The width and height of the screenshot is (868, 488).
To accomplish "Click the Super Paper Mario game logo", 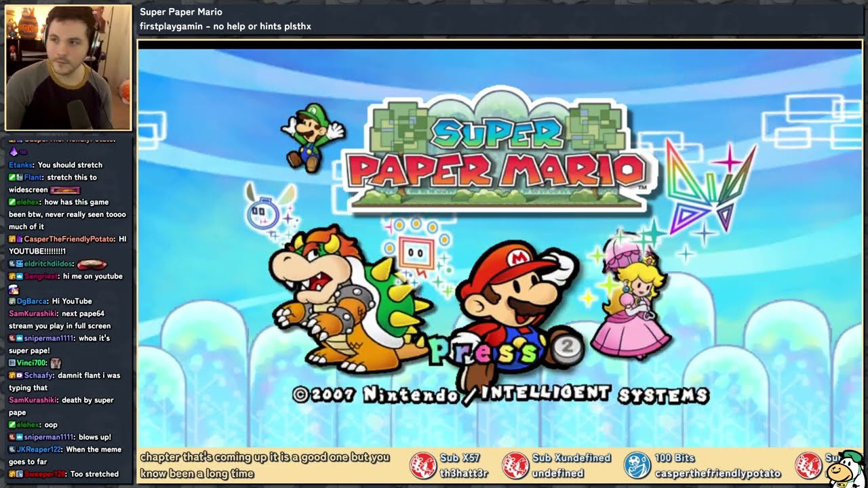I will tap(500, 150).
